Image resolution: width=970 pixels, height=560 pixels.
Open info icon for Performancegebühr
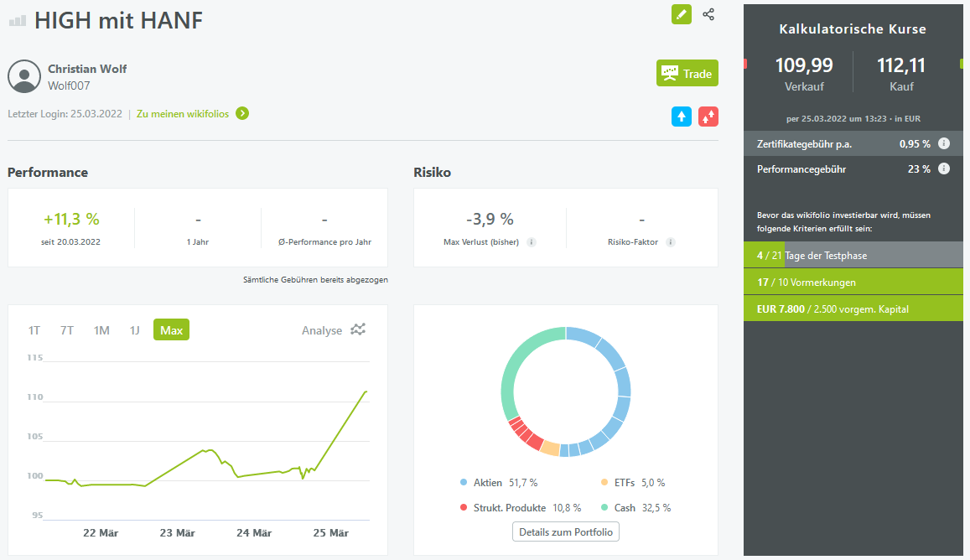click(944, 169)
